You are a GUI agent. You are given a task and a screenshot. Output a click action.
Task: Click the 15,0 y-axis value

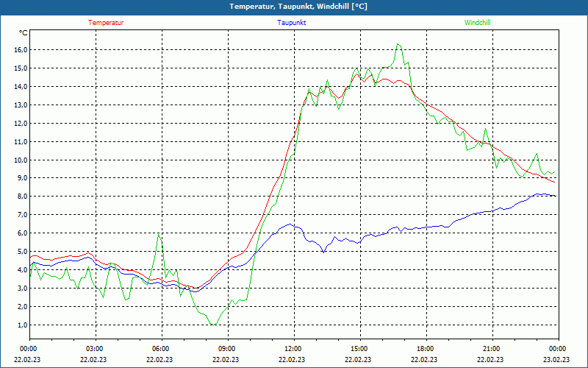pos(21,68)
